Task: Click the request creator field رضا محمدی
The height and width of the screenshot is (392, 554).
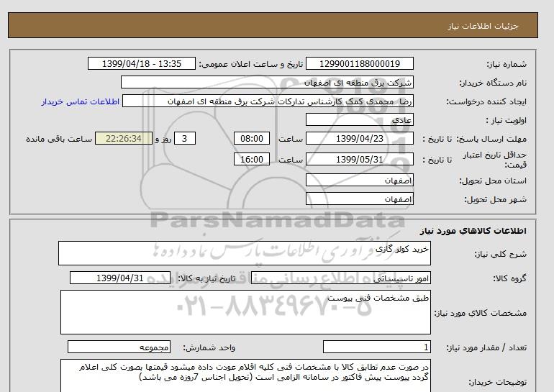Action: pyautogui.click(x=268, y=101)
